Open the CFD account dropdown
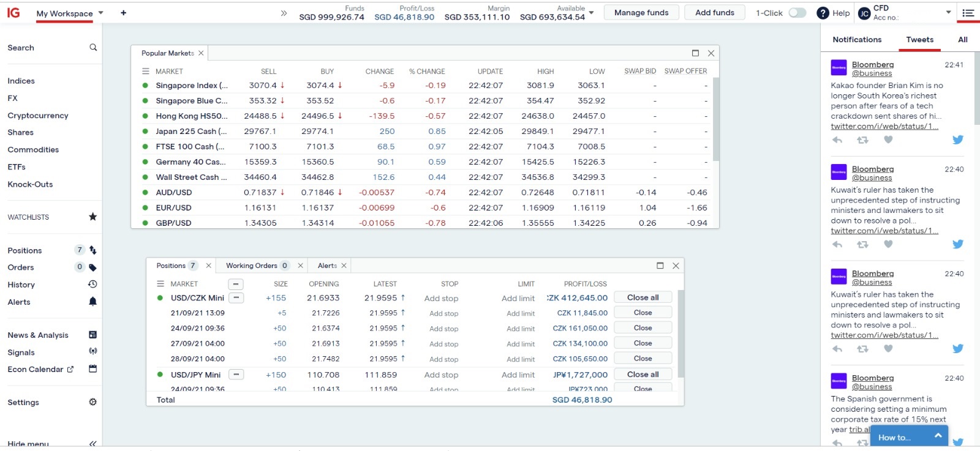Screen dimensions: 980x451 [948, 12]
